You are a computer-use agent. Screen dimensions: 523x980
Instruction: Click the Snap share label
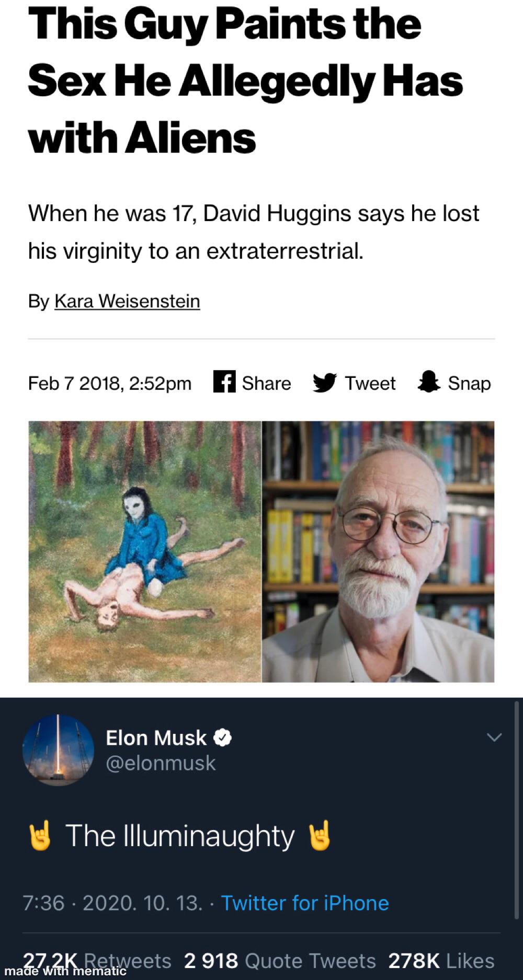469,383
